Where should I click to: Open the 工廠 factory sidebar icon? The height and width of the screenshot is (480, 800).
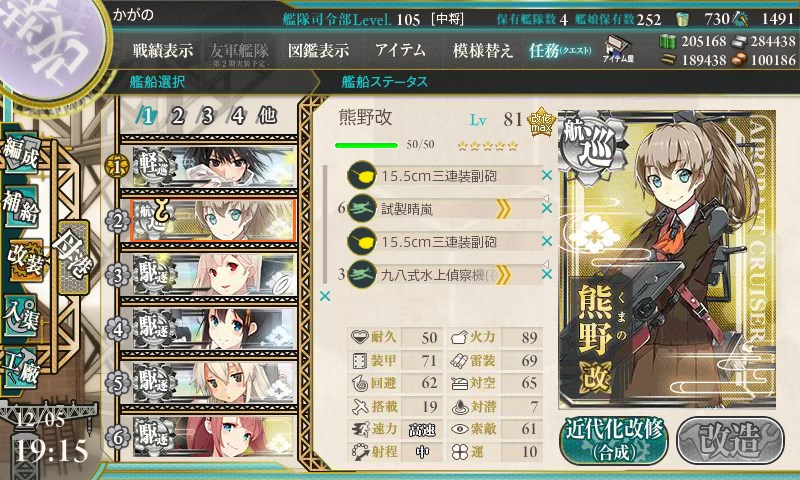tap(21, 368)
